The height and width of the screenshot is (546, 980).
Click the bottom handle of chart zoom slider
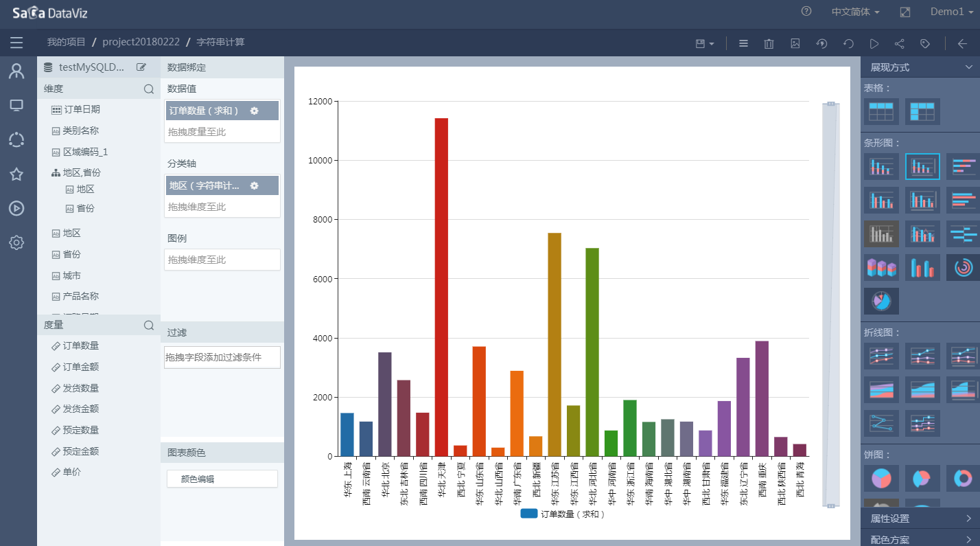[x=830, y=505]
